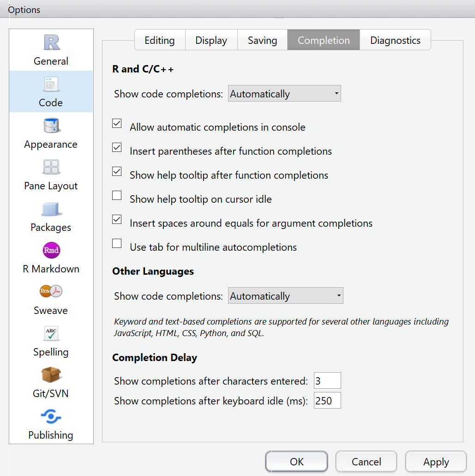Expand R and C/C++ code completions dropdown

284,94
